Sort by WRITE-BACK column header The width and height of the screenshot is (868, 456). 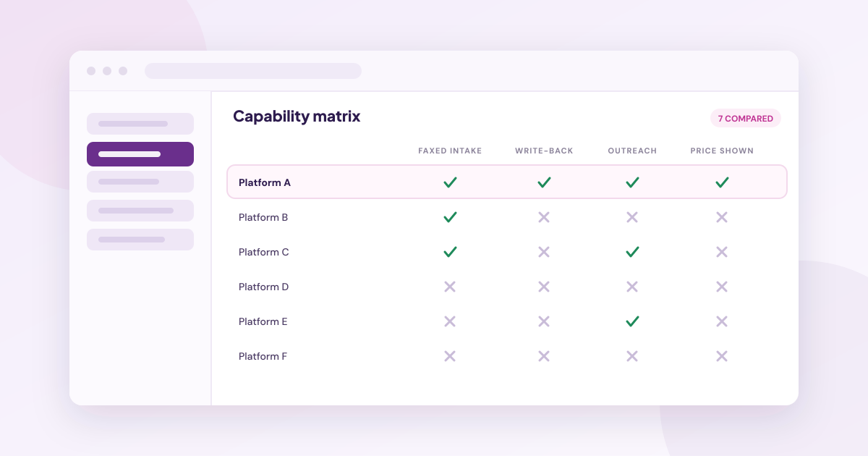pyautogui.click(x=544, y=151)
